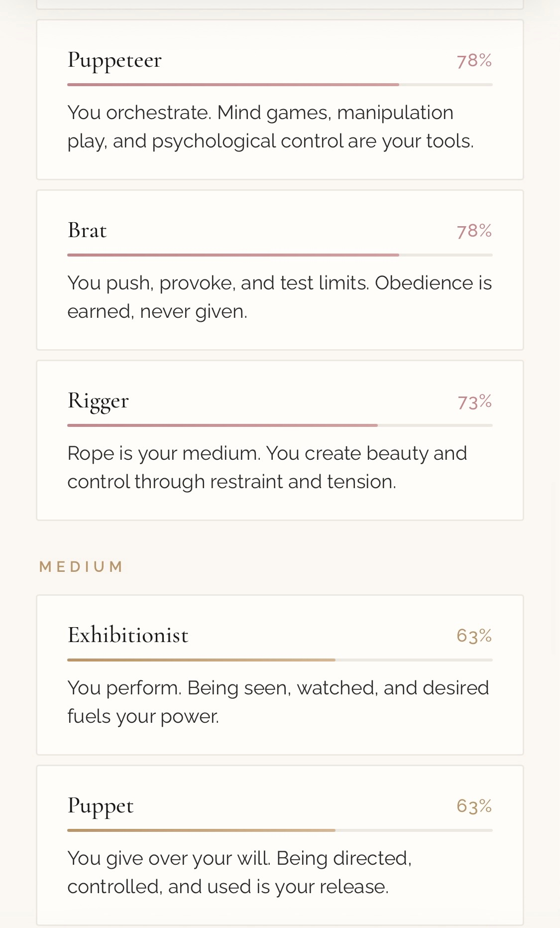Click the Exhibitionist 63% percentage
Viewport: 560px width, 928px height.
pyautogui.click(x=474, y=636)
